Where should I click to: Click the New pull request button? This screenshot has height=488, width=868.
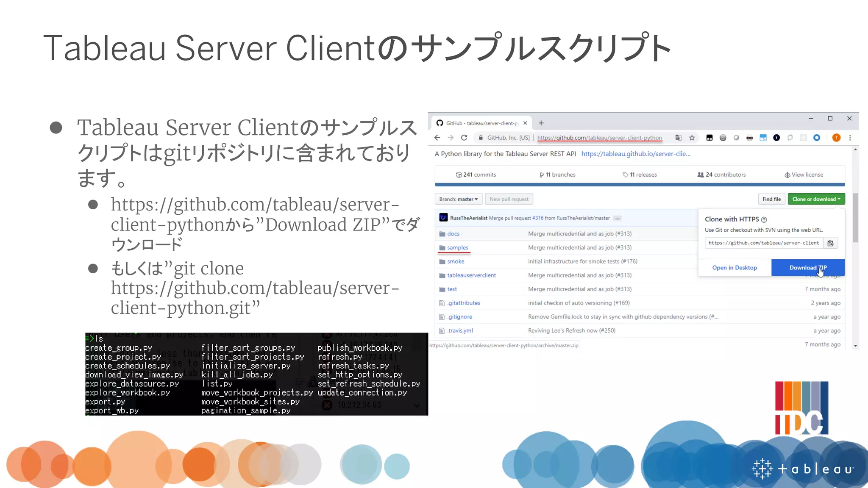509,199
